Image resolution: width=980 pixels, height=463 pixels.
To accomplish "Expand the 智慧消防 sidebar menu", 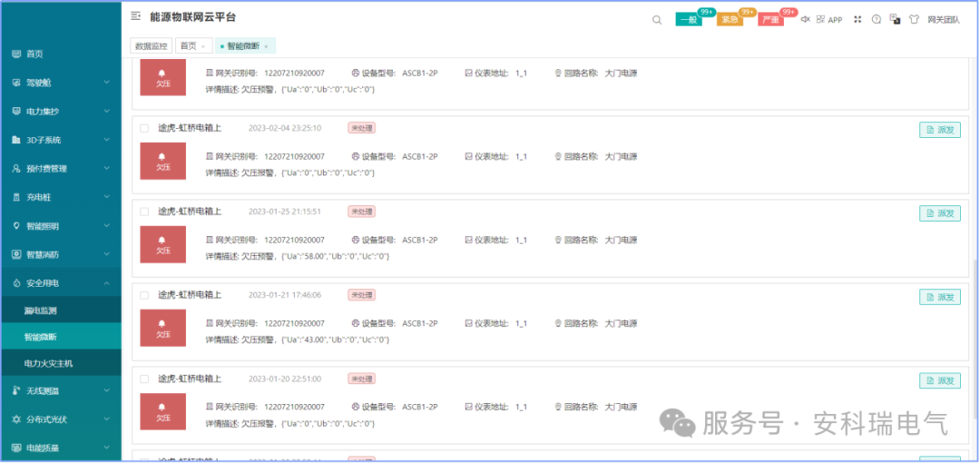I will pyautogui.click(x=107, y=254).
